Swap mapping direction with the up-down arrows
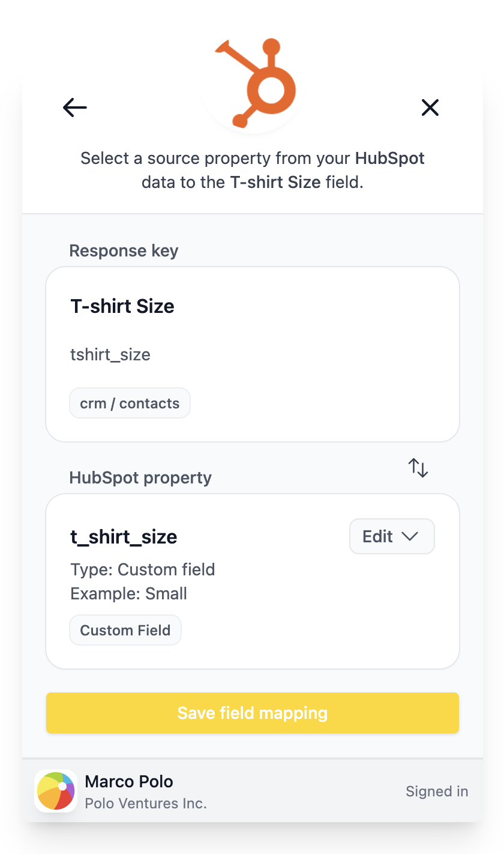Viewport: 504px width, 854px height. click(x=418, y=467)
